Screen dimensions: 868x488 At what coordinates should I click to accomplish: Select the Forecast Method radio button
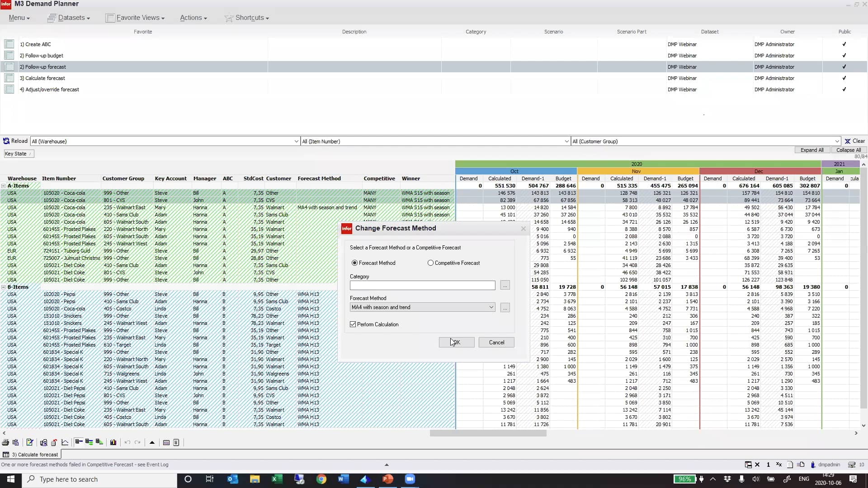354,263
